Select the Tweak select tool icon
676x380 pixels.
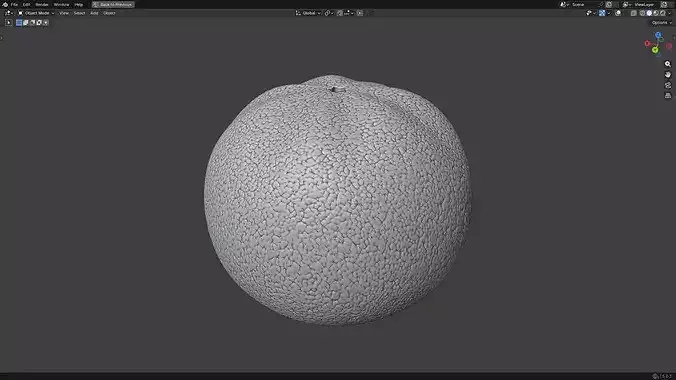pyautogui.click(x=9, y=22)
